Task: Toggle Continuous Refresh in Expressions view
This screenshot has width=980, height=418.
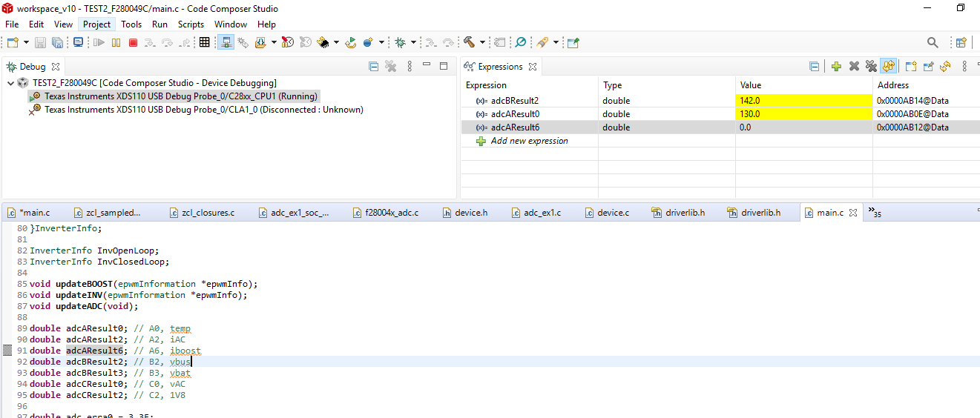Action: point(889,66)
